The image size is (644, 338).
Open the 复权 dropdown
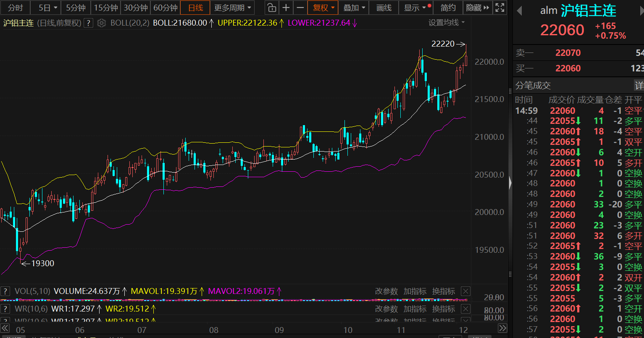pos(323,8)
